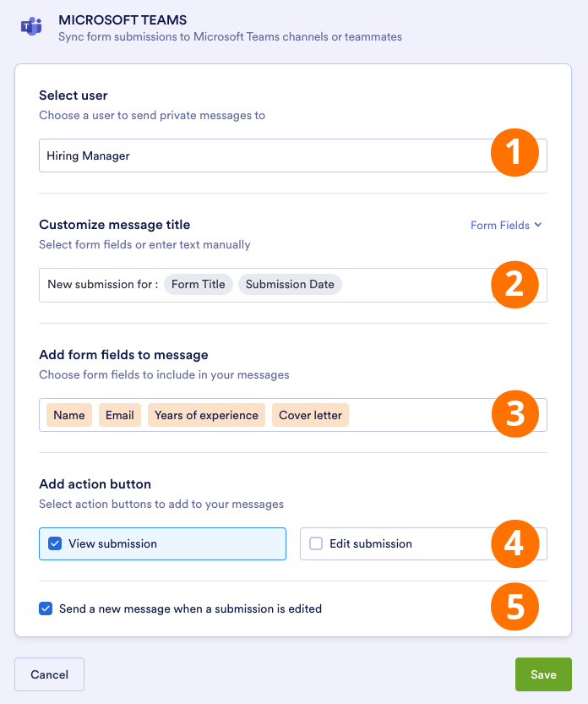Uncheck the View submission checkbox
Image resolution: width=588 pixels, height=704 pixels.
(55, 544)
